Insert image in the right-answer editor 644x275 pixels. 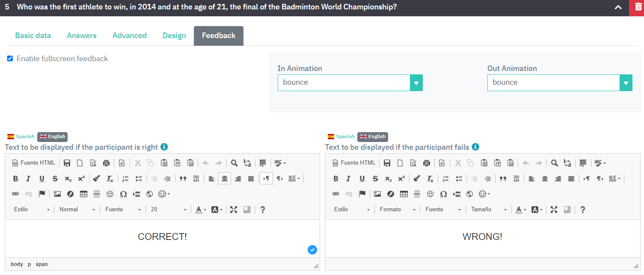click(x=57, y=194)
